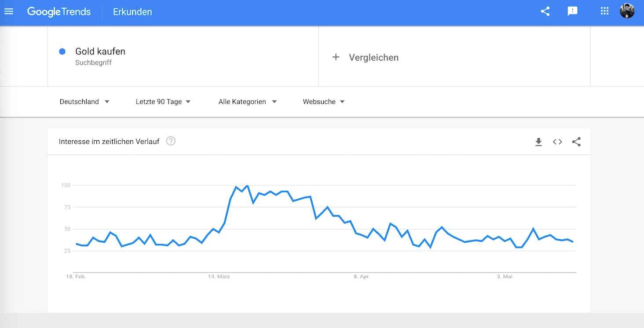Click the chart peak near 100
Viewport: 644px width, 328px height.
[x=247, y=186]
